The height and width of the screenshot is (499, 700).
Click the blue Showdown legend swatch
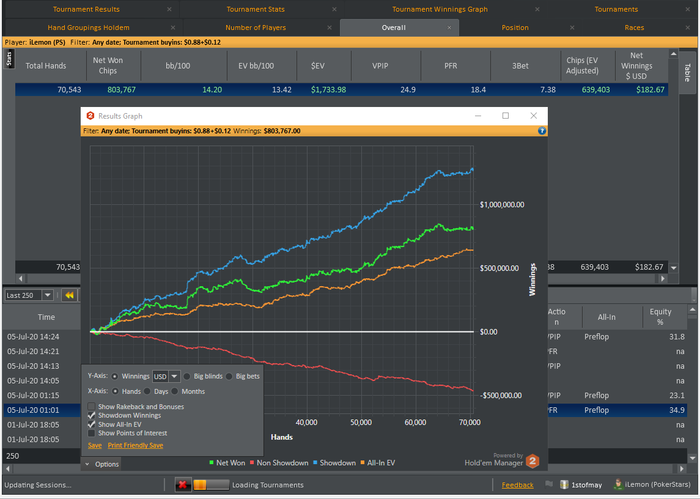pos(315,462)
